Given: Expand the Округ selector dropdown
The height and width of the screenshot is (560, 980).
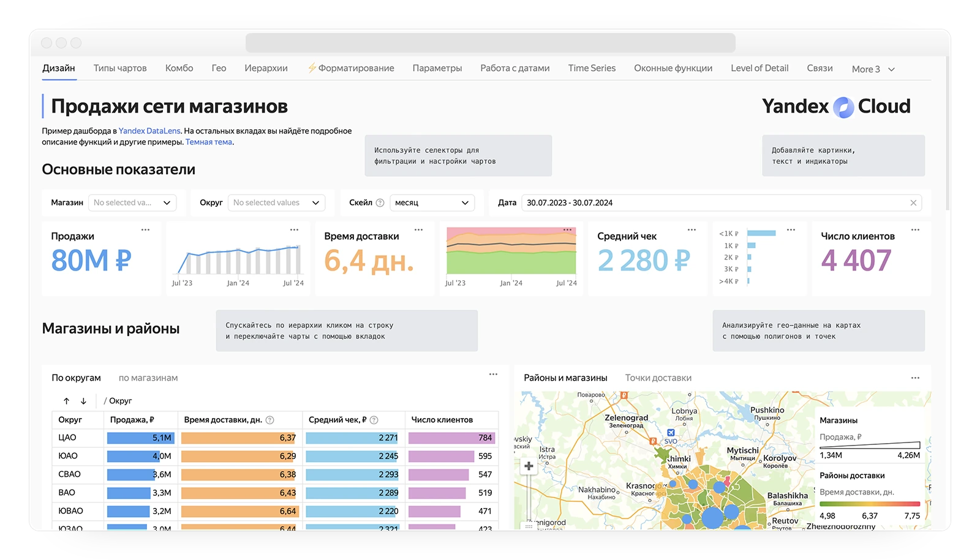Looking at the screenshot, I should tap(276, 203).
